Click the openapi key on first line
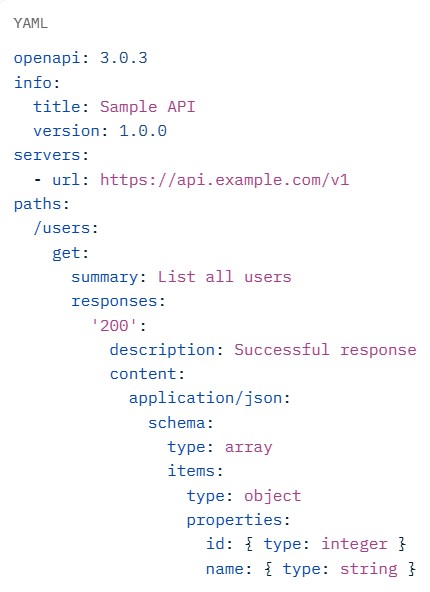The image size is (430, 592). pos(47,58)
